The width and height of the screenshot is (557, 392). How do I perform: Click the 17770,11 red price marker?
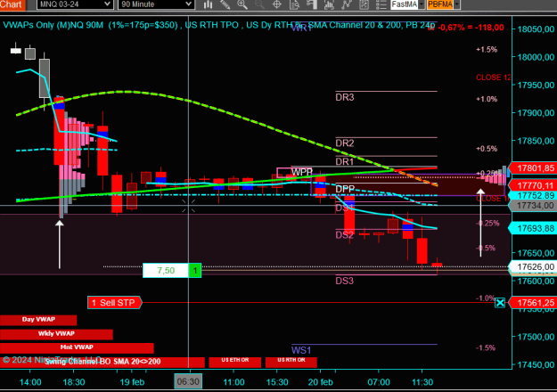click(533, 185)
